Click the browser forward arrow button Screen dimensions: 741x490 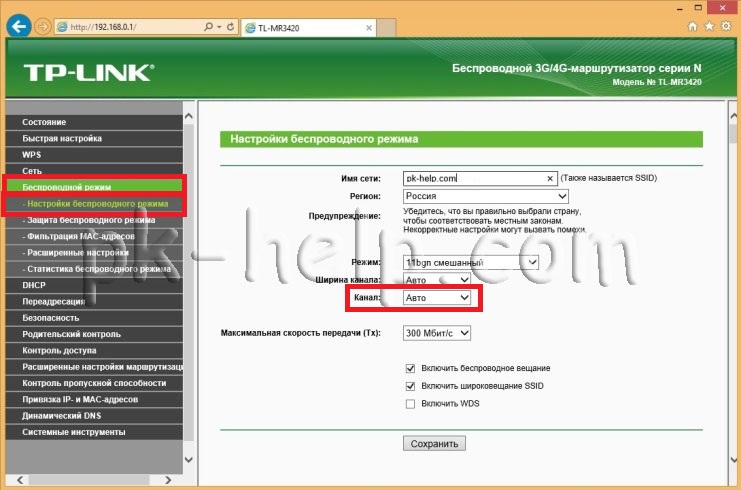pyautogui.click(x=43, y=27)
